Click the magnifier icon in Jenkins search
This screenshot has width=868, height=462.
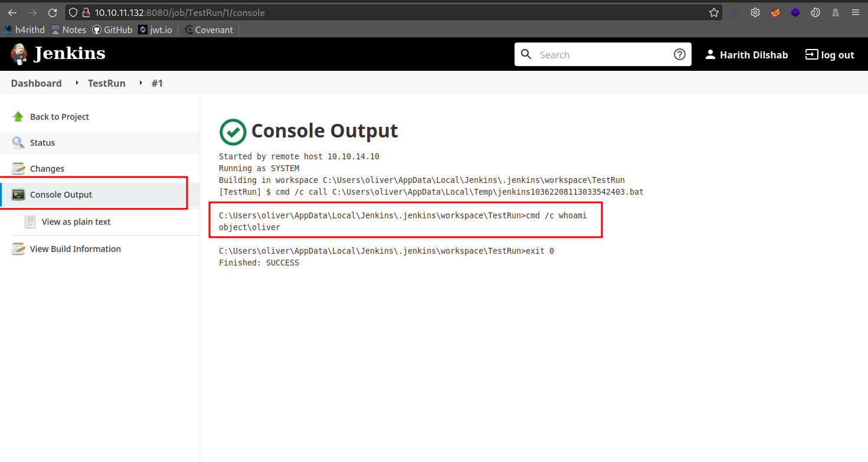pos(526,55)
